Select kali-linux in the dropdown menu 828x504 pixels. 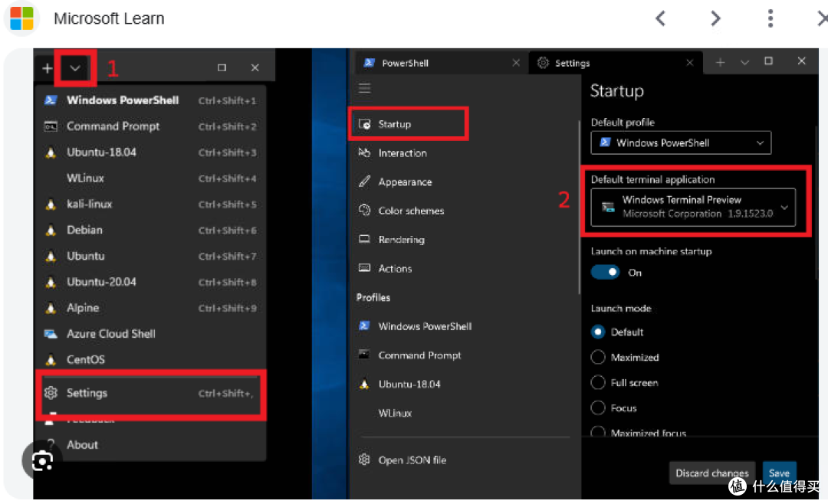coord(150,204)
